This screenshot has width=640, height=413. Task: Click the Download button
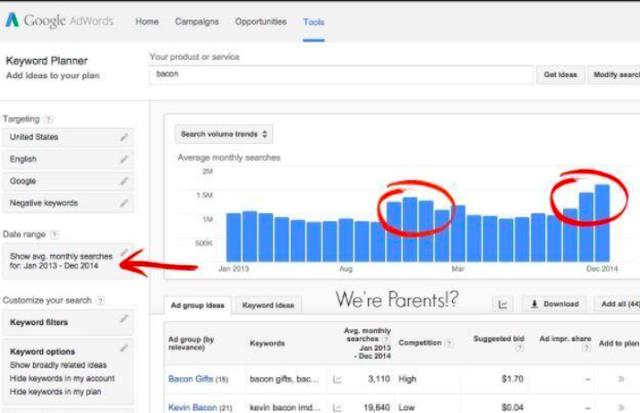click(x=555, y=304)
